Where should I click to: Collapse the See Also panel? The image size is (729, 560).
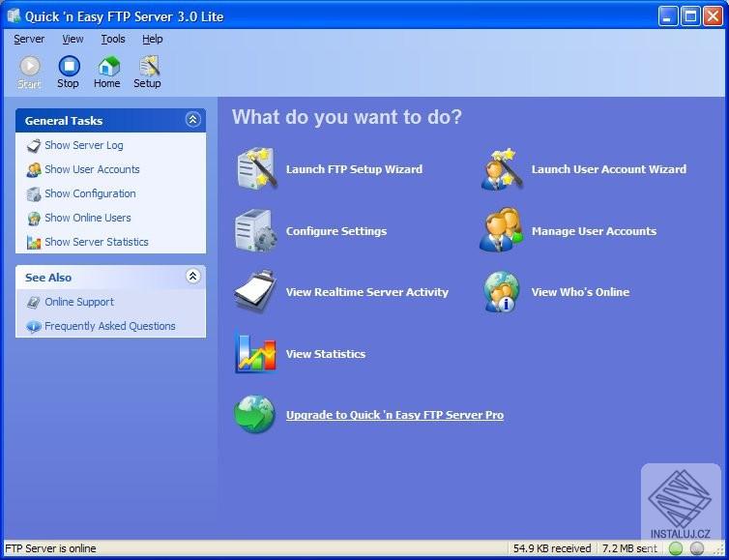click(193, 277)
